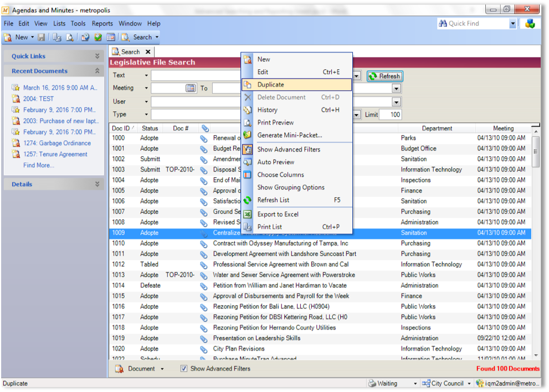Click the Refresh button
The width and height of the screenshot is (549, 392).
385,76
